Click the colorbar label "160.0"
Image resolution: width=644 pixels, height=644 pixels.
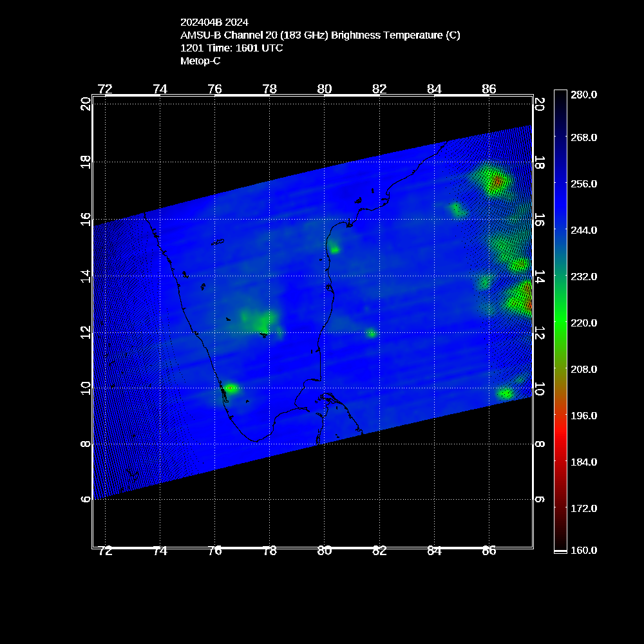[x=583, y=551]
